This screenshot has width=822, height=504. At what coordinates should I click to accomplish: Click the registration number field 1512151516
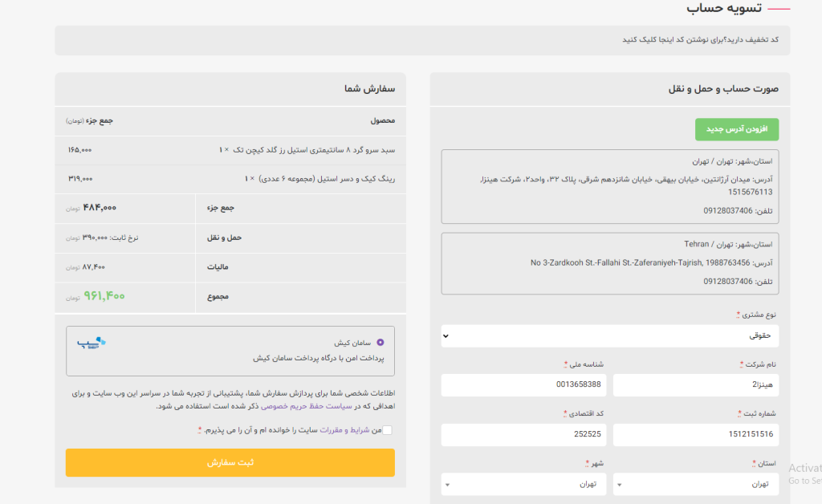(695, 435)
